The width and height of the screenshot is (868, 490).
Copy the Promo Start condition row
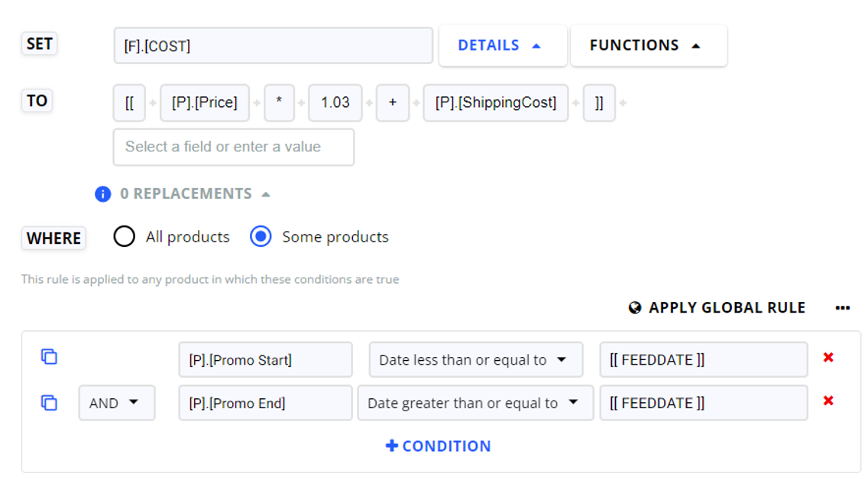(49, 356)
